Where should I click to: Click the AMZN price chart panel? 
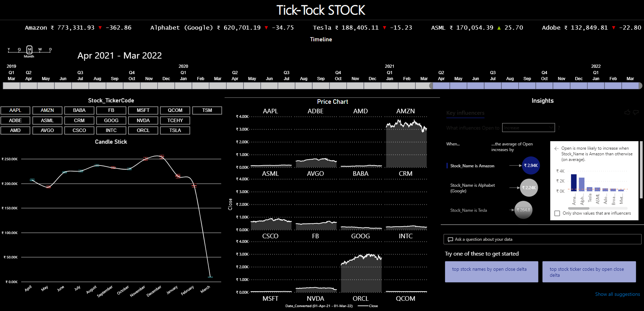(x=406, y=142)
